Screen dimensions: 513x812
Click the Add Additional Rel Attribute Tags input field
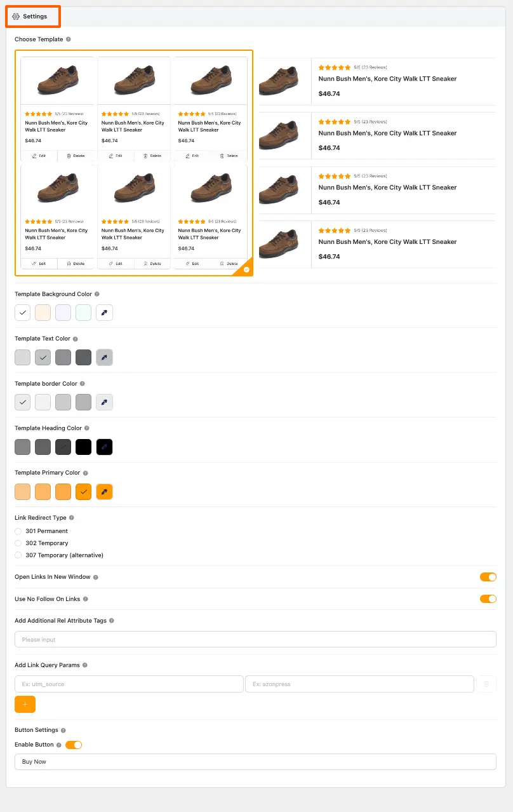coord(254,639)
